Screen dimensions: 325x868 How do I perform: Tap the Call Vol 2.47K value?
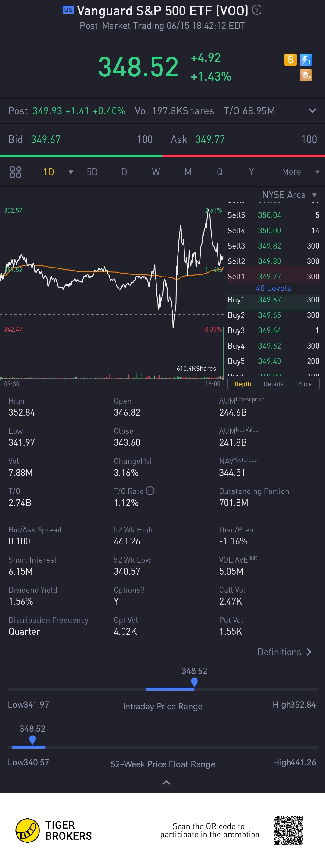231,601
